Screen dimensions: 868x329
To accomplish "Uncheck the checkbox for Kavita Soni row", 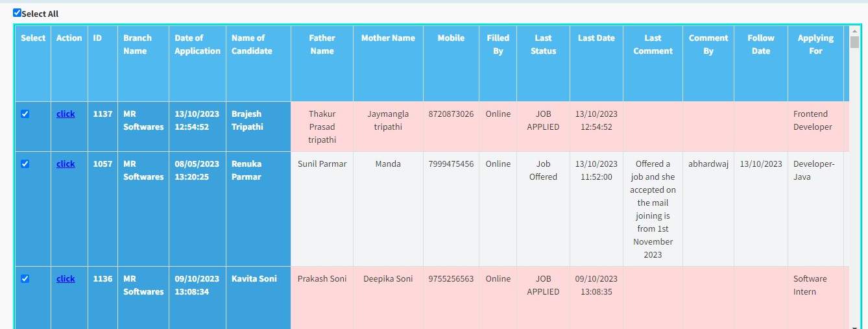I will pyautogui.click(x=25, y=279).
